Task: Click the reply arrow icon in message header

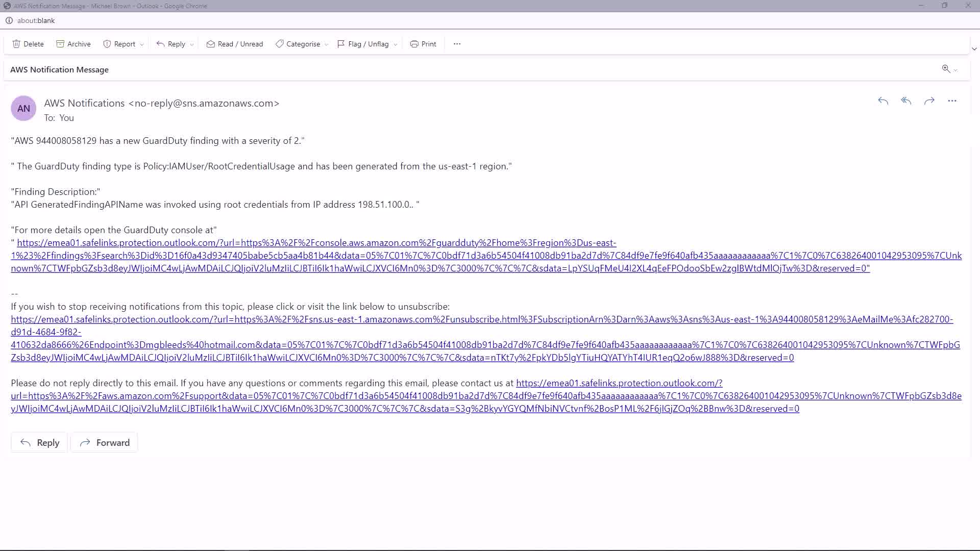Action: pyautogui.click(x=883, y=101)
